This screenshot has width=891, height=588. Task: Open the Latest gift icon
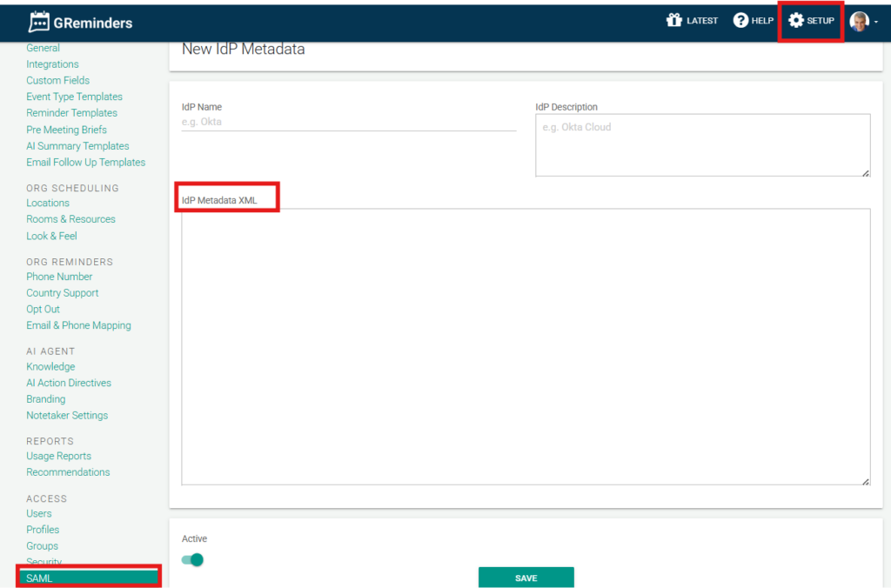coord(674,21)
